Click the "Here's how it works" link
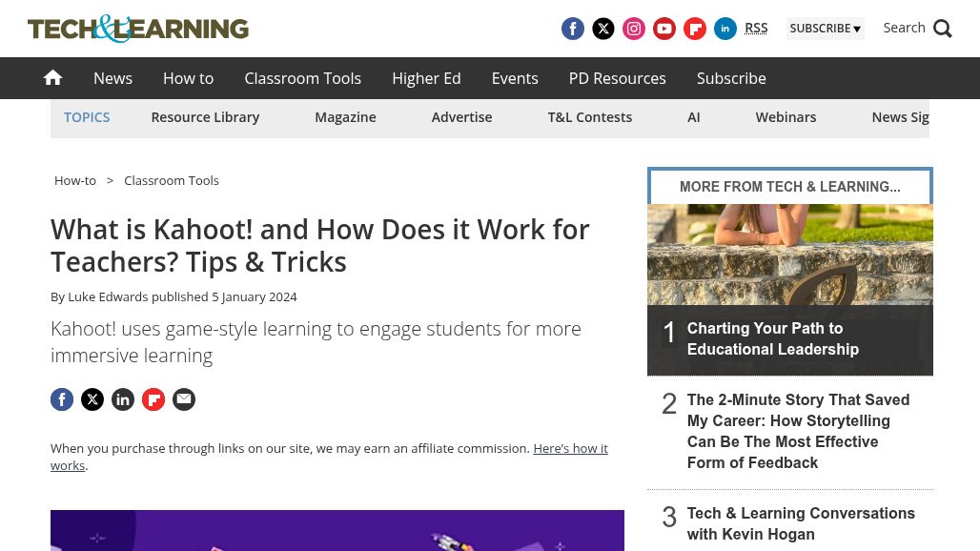 pos(569,448)
